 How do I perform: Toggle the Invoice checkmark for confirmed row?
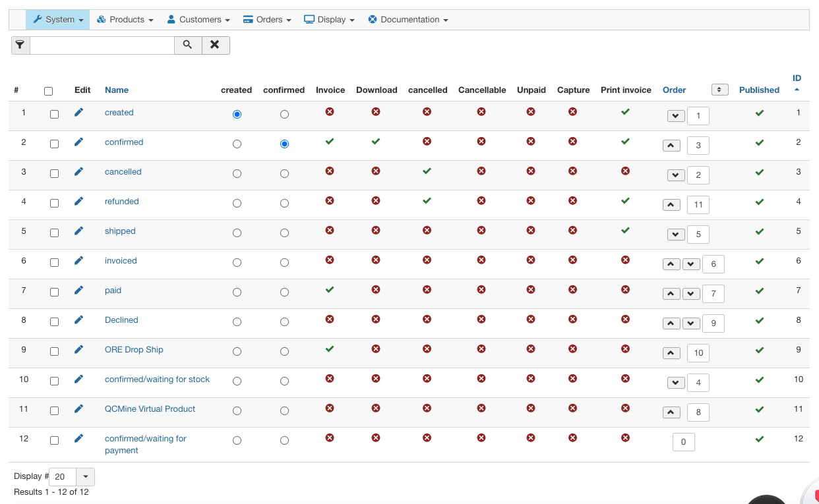point(330,142)
